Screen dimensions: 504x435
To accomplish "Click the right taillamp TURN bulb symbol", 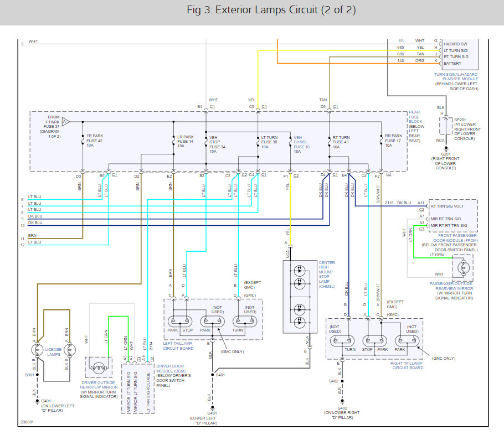I will (342, 340).
